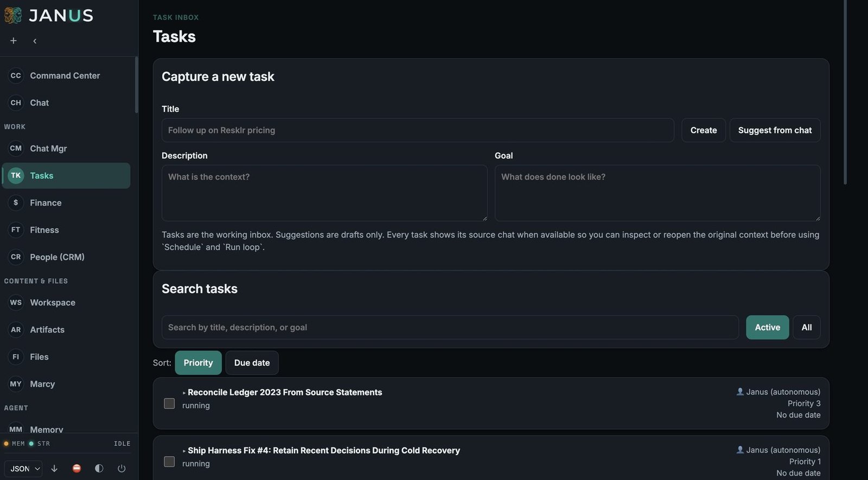Click the main page vertical scrollbar

[845, 92]
